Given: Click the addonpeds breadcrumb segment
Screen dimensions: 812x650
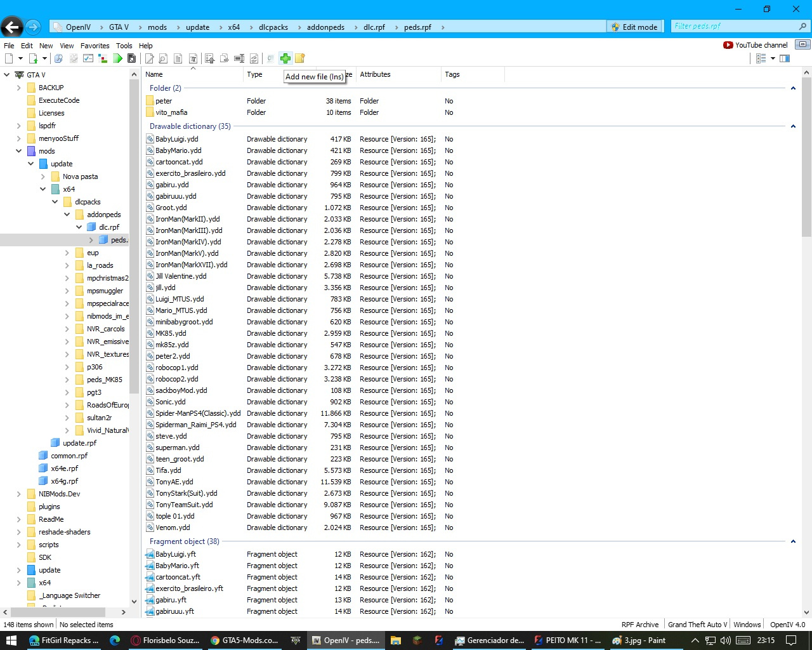Looking at the screenshot, I should 325,27.
